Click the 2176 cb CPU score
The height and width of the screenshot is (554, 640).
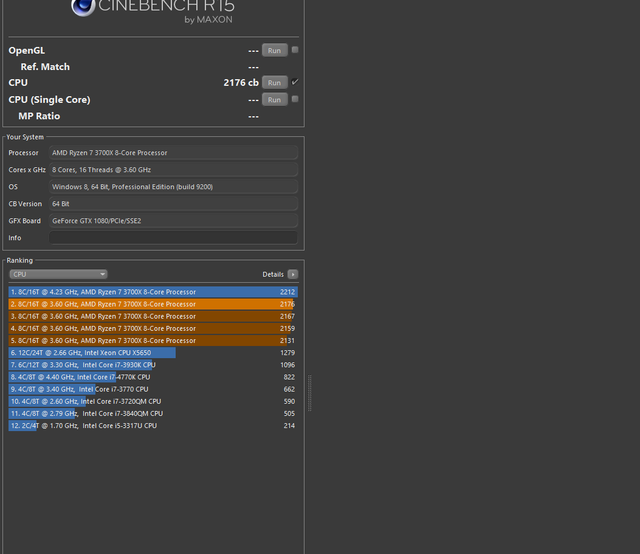241,82
